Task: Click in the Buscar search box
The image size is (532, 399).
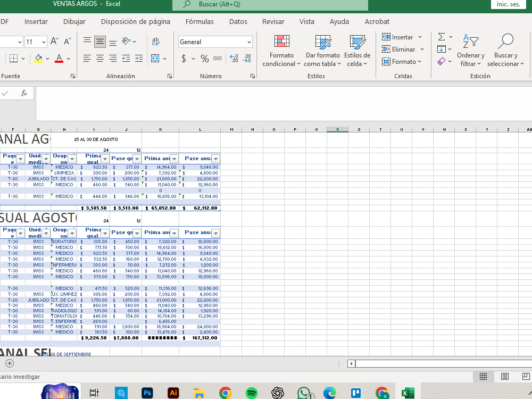Action: 270,4
